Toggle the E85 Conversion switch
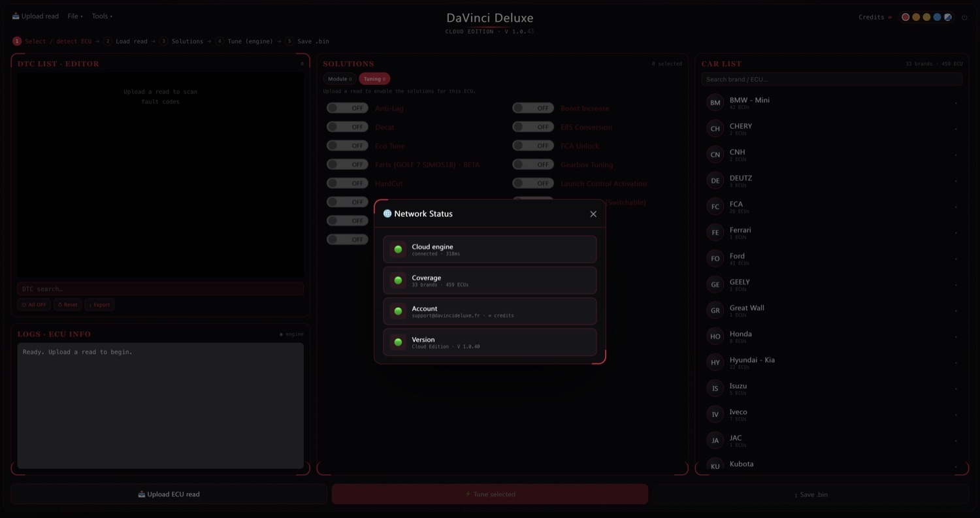980x518 pixels. [533, 127]
